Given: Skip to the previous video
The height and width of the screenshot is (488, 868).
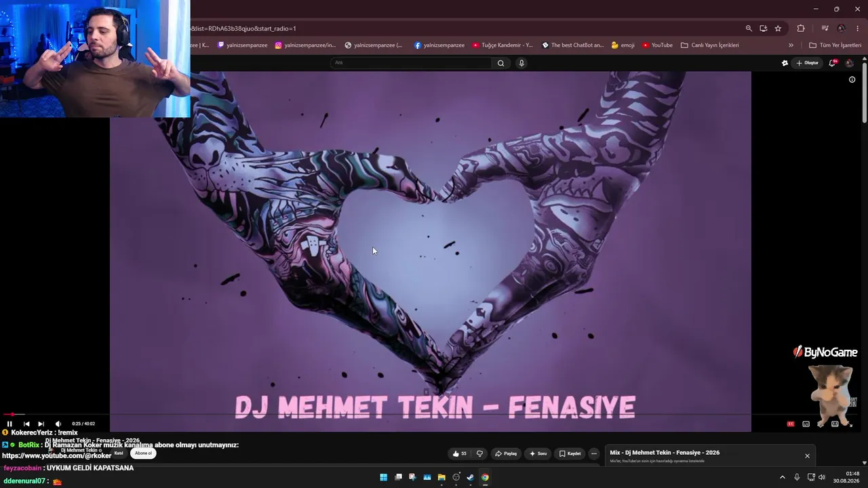Looking at the screenshot, I should [26, 424].
